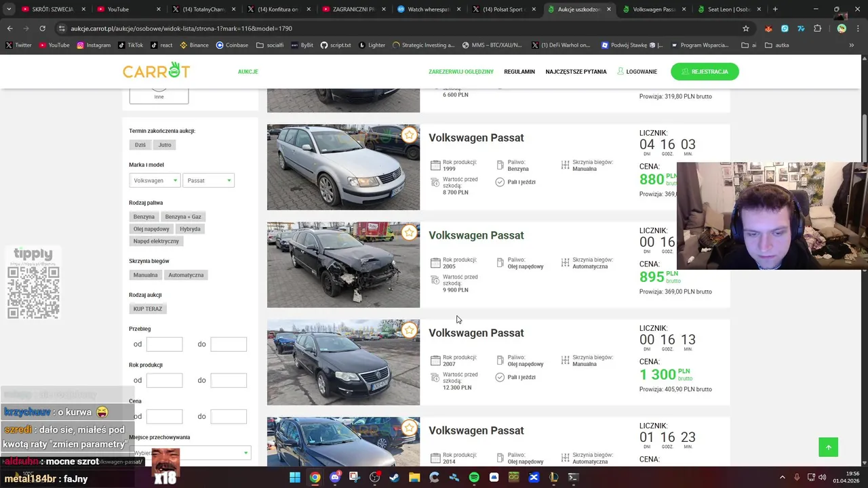Open the Passat model dropdown
868x488 pixels.
(x=208, y=180)
